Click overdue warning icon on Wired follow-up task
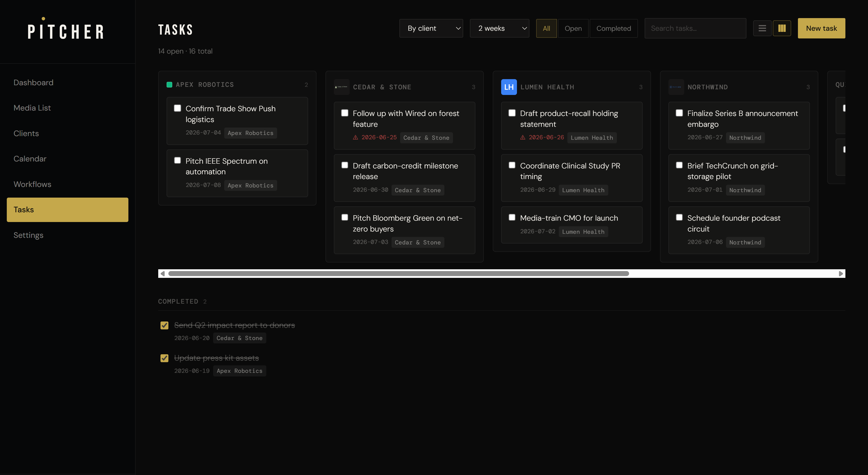868x475 pixels. (355, 137)
